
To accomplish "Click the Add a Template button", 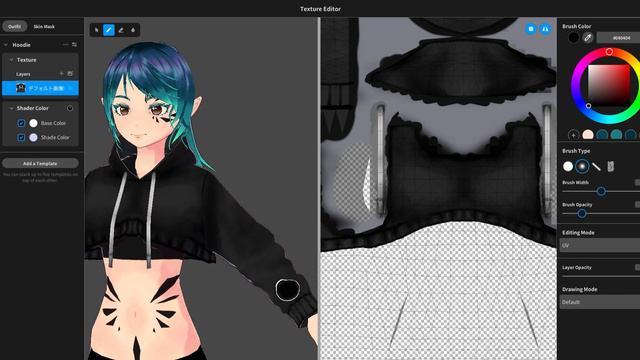I will pos(40,163).
